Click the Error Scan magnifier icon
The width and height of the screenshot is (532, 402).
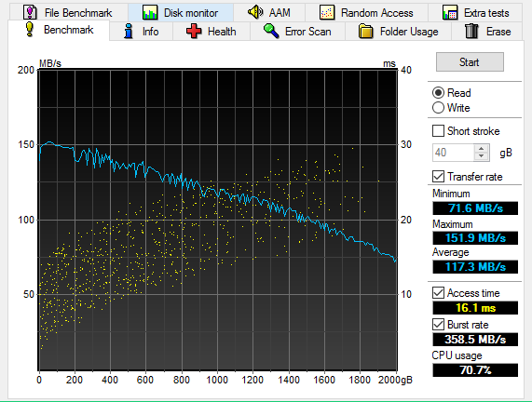tap(271, 31)
